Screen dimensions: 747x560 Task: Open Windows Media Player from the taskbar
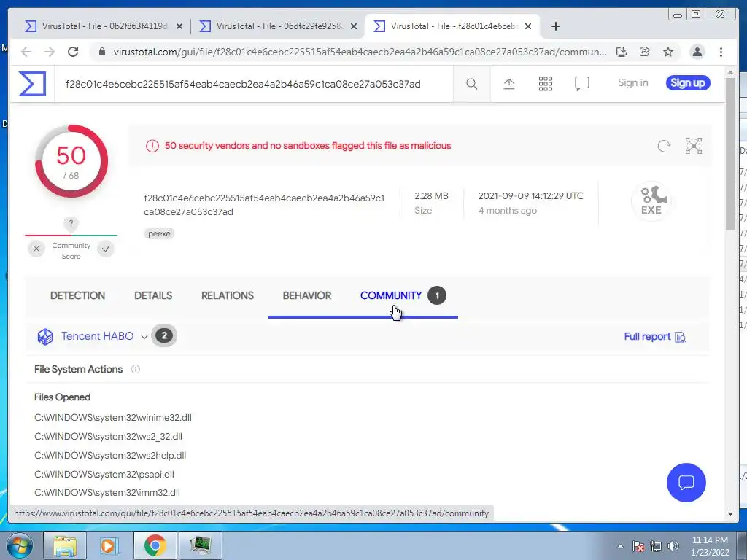coord(109,545)
